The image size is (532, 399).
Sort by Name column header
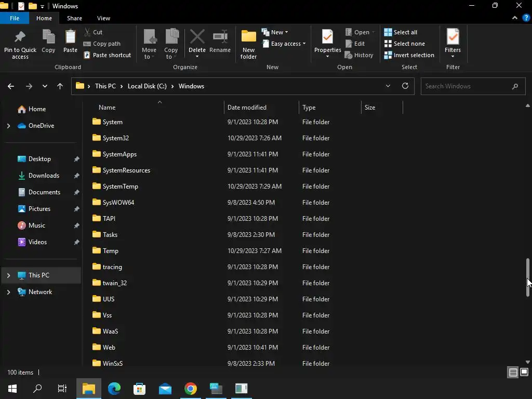tap(107, 108)
